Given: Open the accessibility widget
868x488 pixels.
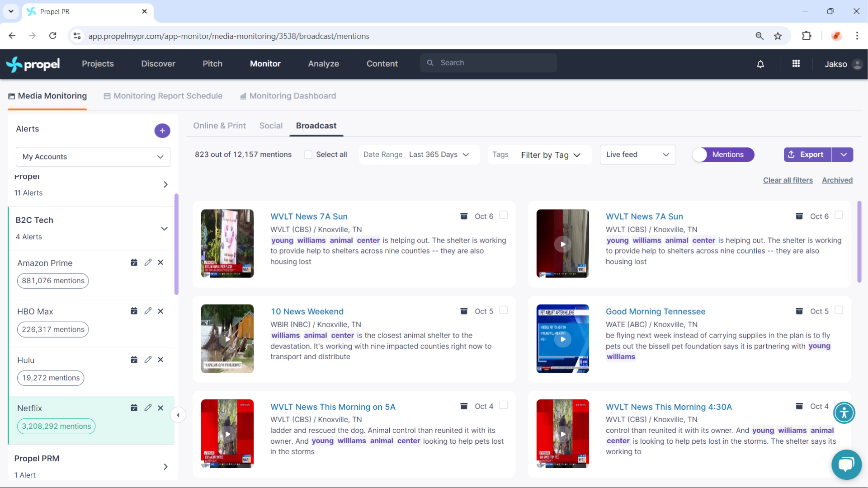Looking at the screenshot, I should click(844, 412).
